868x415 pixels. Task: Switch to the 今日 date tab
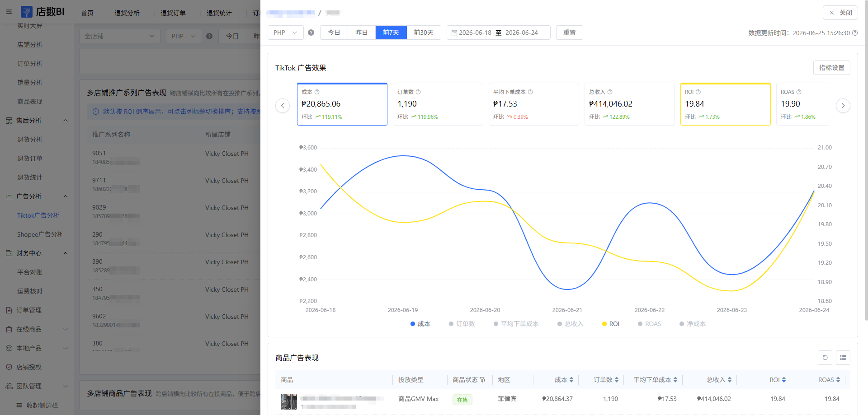click(x=334, y=33)
